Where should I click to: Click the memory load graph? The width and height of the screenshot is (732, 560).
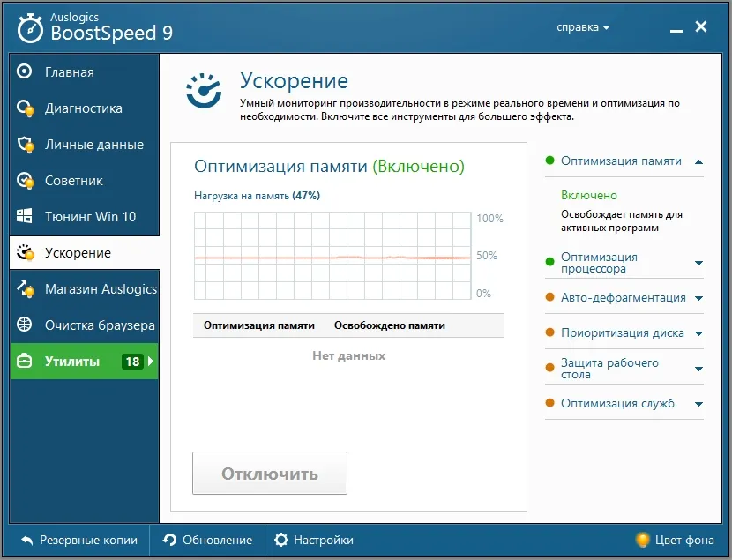click(332, 256)
